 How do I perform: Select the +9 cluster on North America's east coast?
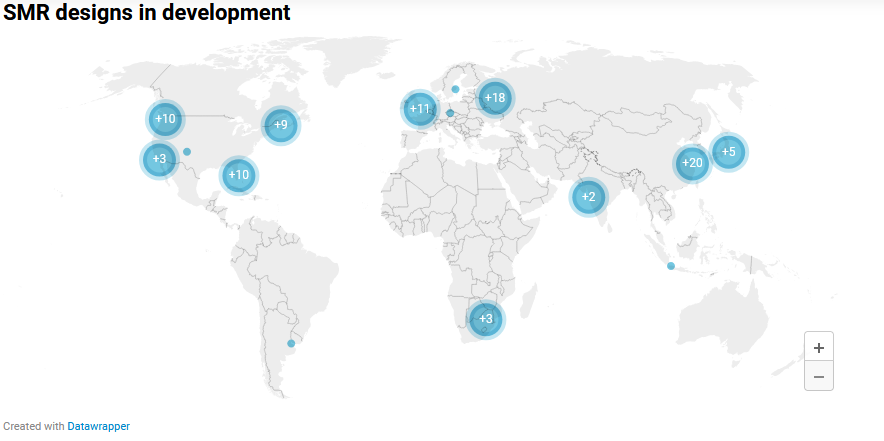pyautogui.click(x=280, y=125)
